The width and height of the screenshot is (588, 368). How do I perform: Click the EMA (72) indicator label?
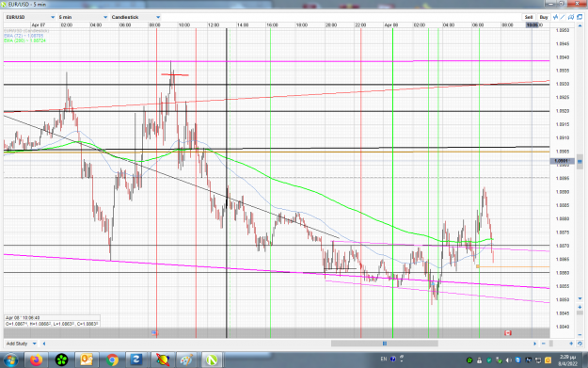[24, 36]
